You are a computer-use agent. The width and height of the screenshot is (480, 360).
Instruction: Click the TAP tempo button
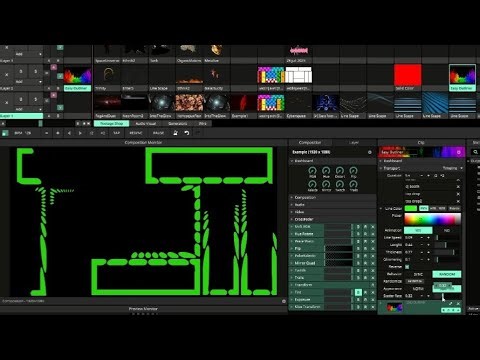[x=116, y=133]
